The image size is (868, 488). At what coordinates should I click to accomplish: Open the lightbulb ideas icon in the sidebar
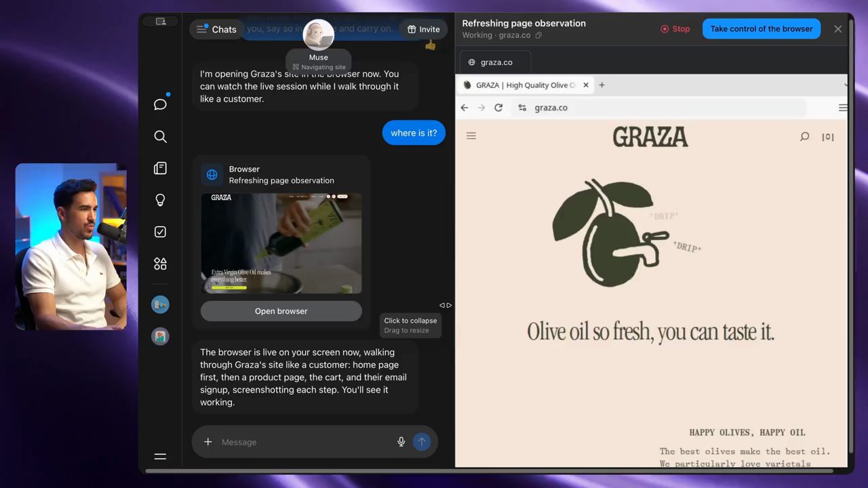click(x=160, y=200)
